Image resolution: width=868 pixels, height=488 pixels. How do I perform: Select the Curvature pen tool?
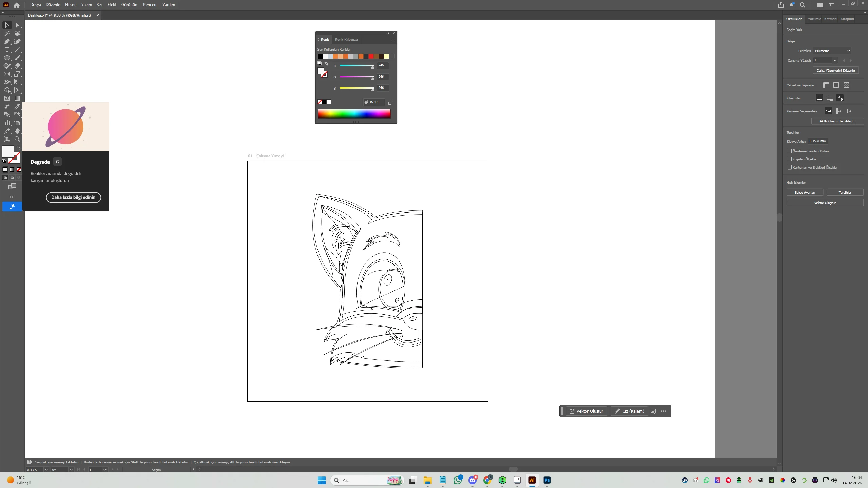[x=17, y=42]
